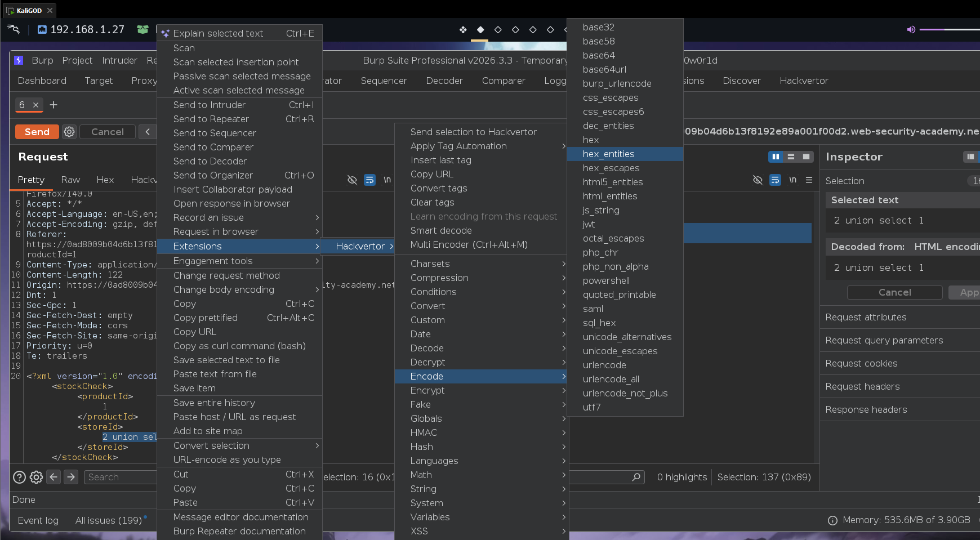980x540 pixels.
Task: Click the Burp Suite logo icon
Action: [x=19, y=60]
